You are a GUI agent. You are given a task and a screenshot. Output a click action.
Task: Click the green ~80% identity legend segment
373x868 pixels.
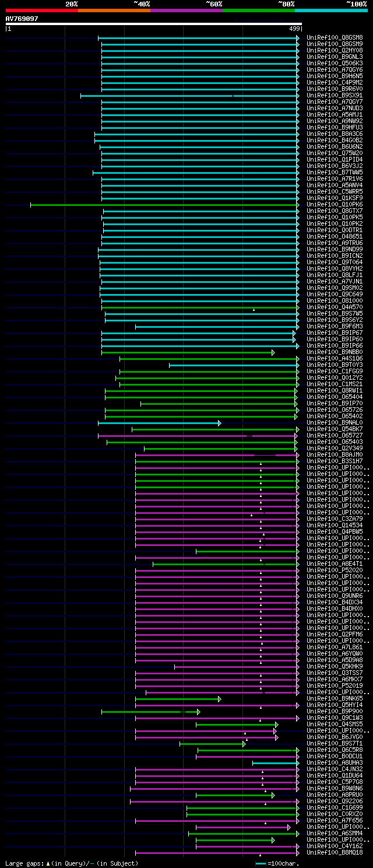tap(258, 10)
